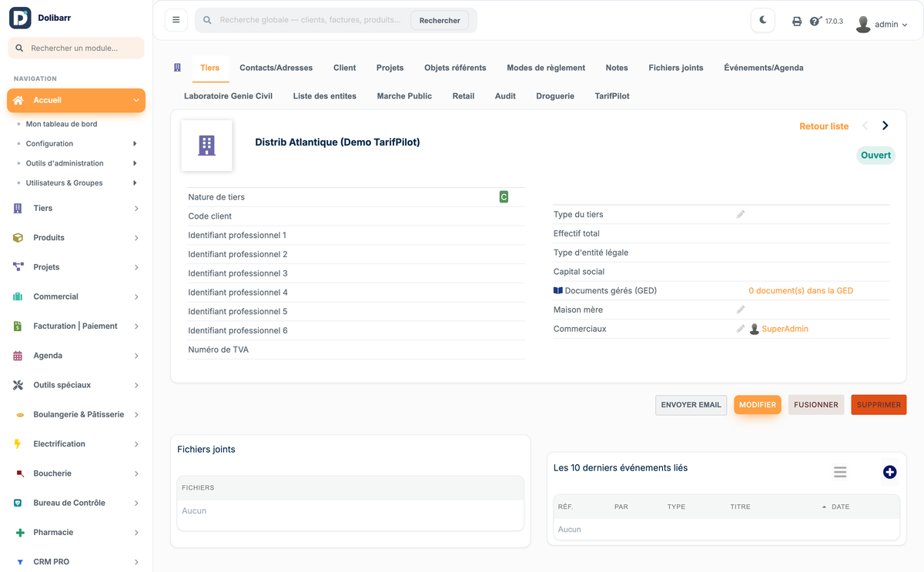Click the Boulangerie & Pâtisserie icon

pos(20,415)
